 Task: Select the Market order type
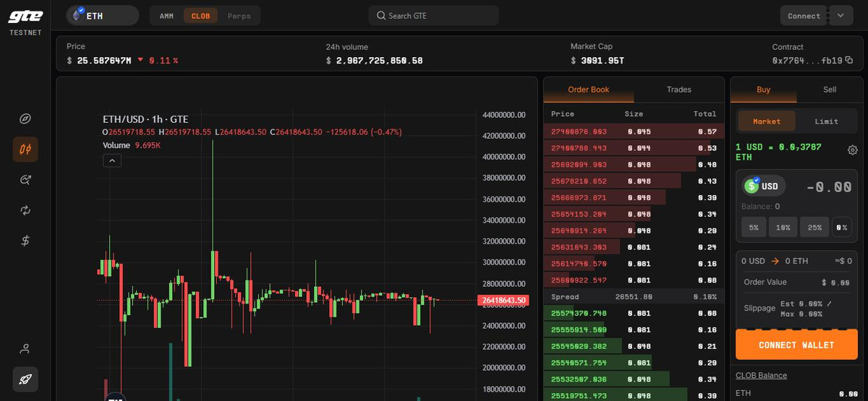pyautogui.click(x=767, y=121)
